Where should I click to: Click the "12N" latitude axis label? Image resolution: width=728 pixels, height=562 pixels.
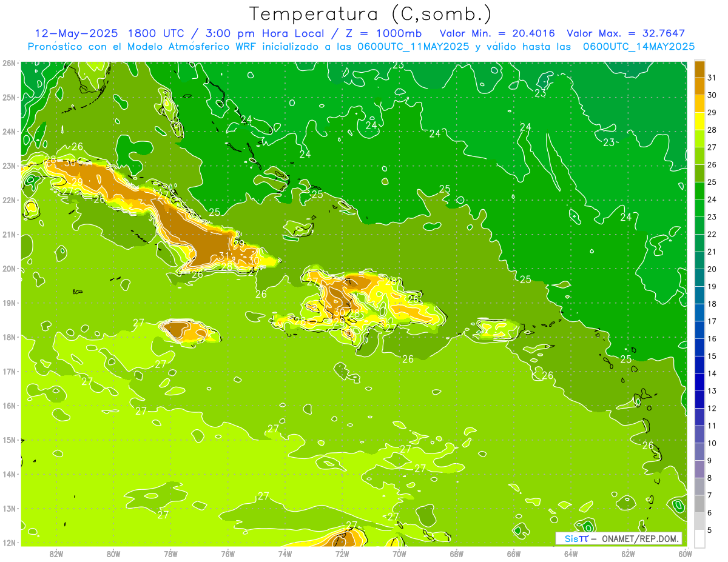[9, 543]
